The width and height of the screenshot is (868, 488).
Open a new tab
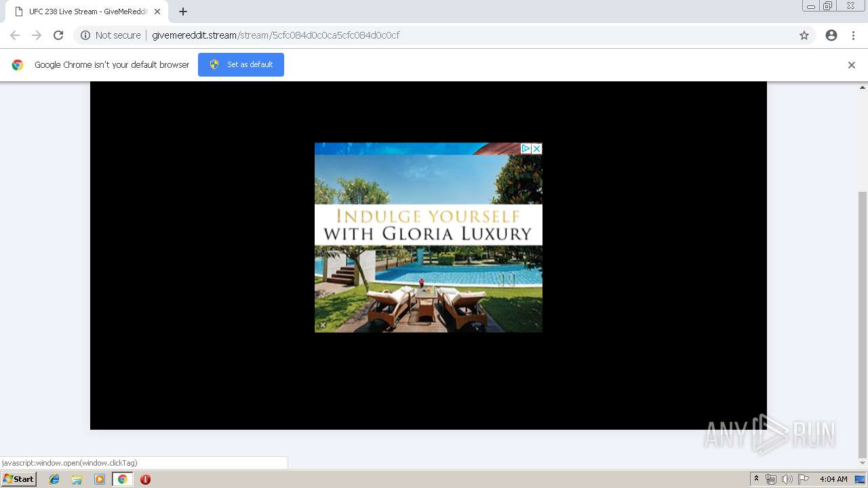point(183,12)
